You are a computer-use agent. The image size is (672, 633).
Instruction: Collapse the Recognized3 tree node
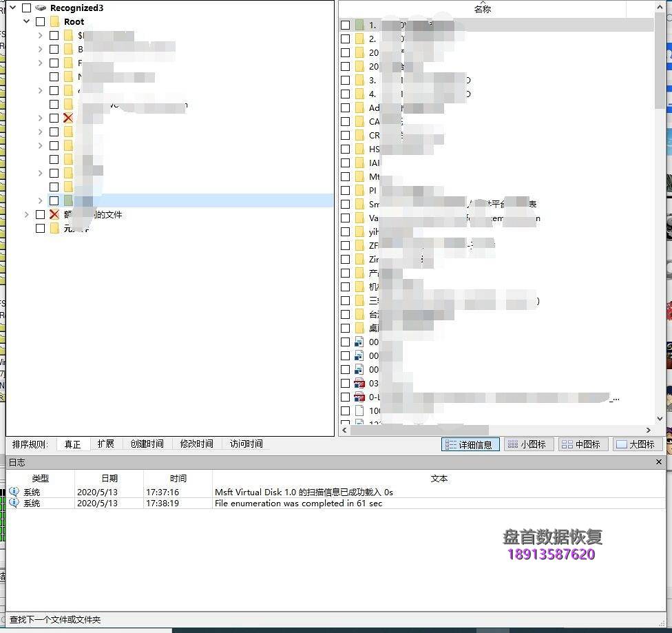[13, 8]
